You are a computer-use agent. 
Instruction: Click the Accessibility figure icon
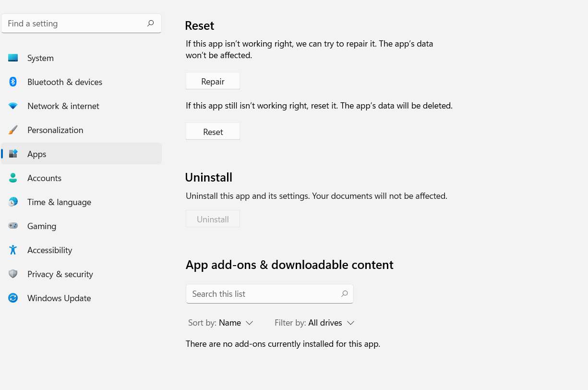[13, 250]
